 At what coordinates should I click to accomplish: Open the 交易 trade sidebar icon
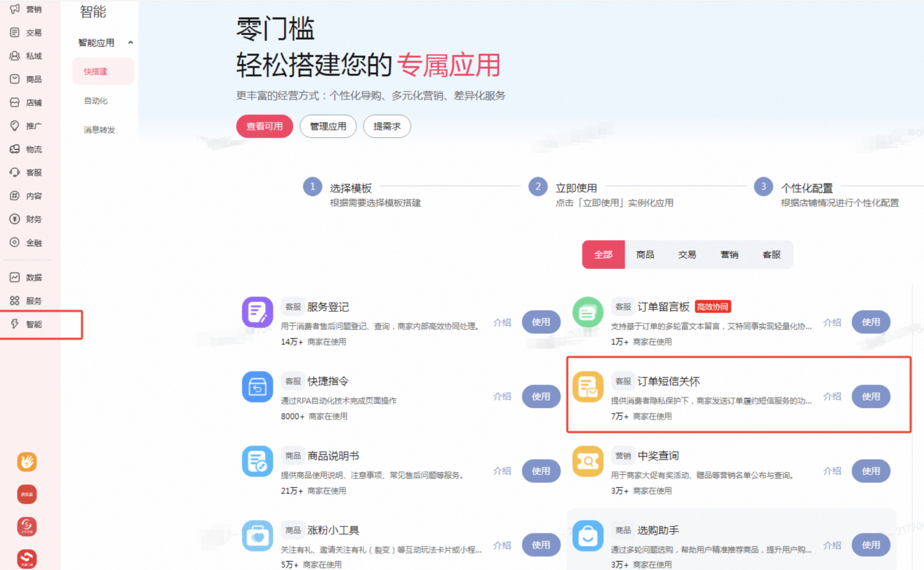15,32
